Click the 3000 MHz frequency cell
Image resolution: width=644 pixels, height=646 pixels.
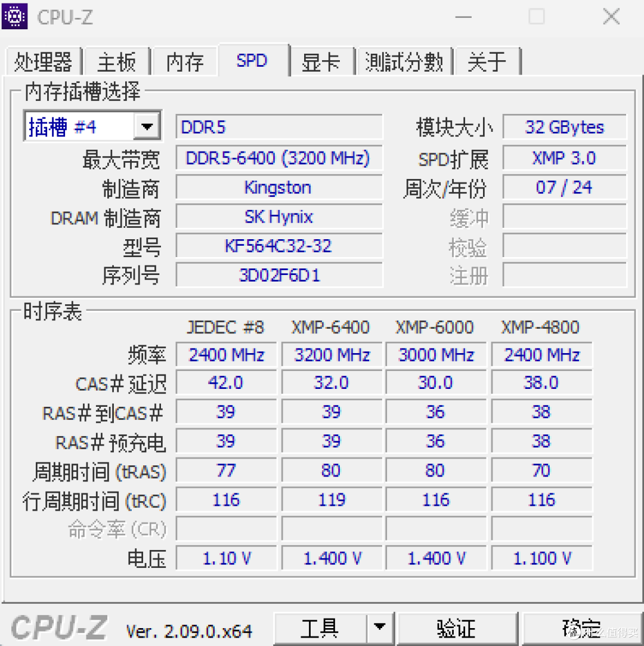point(436,355)
